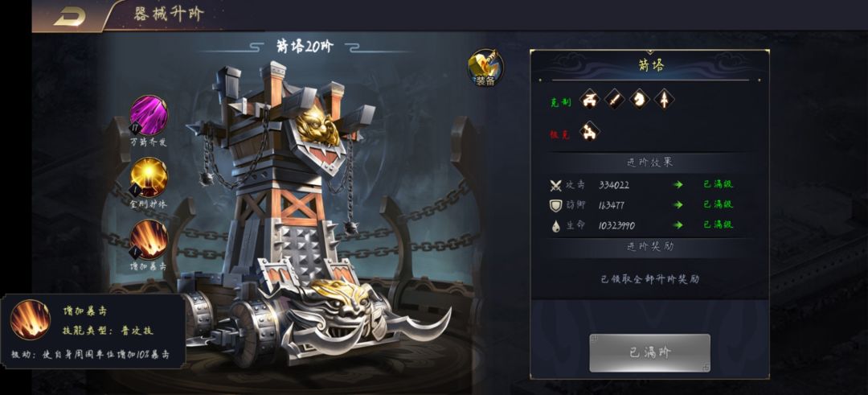Select the 万箭齐发 purple skill icon
This screenshot has width=868, height=395.
tap(149, 115)
